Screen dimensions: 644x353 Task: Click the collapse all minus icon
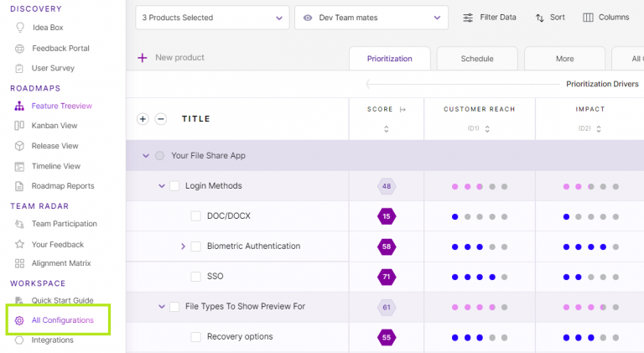tap(161, 119)
